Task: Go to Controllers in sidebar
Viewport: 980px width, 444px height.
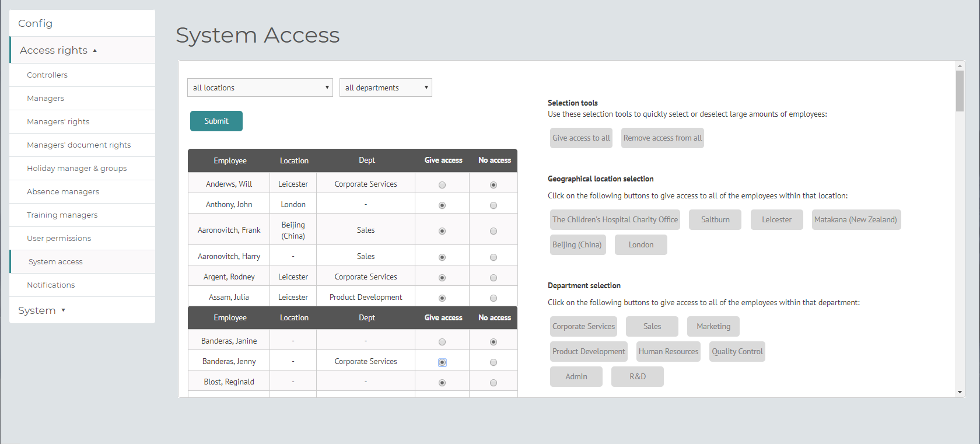Action: coord(82,75)
